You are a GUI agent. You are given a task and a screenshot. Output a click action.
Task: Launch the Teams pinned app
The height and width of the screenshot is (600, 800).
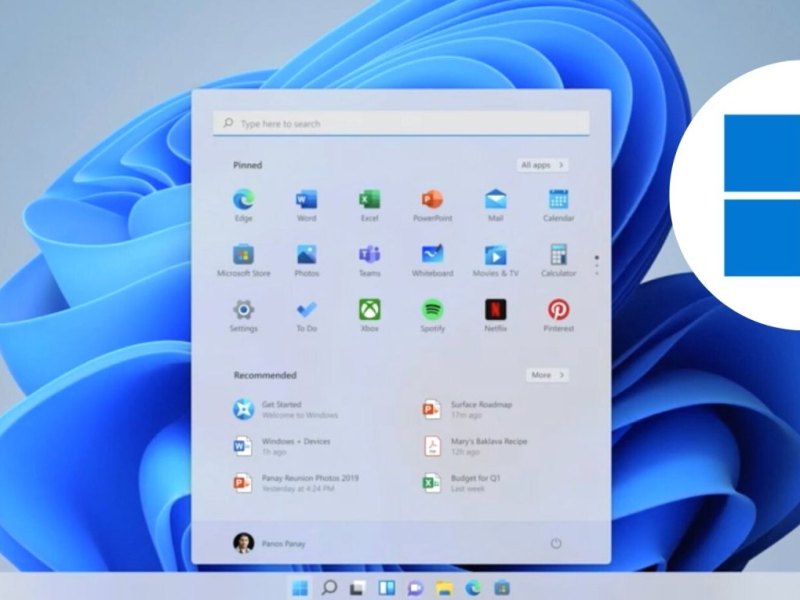coord(369,260)
